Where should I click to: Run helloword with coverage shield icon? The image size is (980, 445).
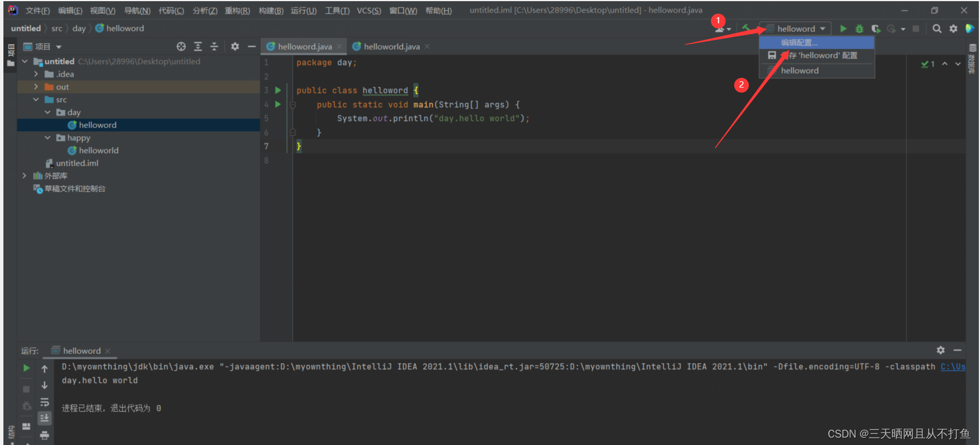point(876,28)
